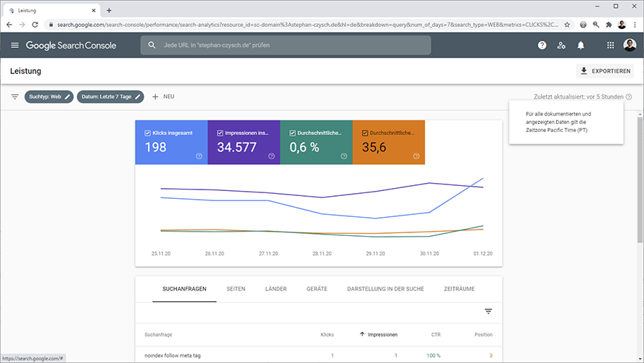Open the Help question mark icon

542,45
